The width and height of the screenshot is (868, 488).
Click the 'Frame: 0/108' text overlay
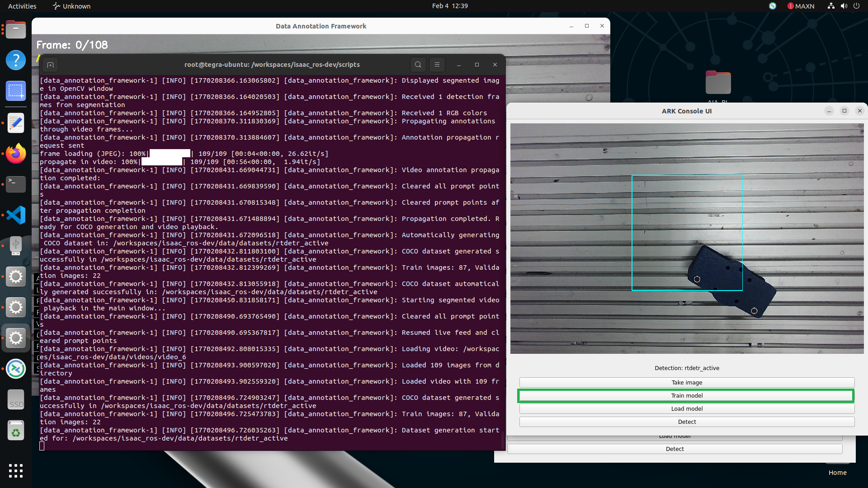[72, 45]
